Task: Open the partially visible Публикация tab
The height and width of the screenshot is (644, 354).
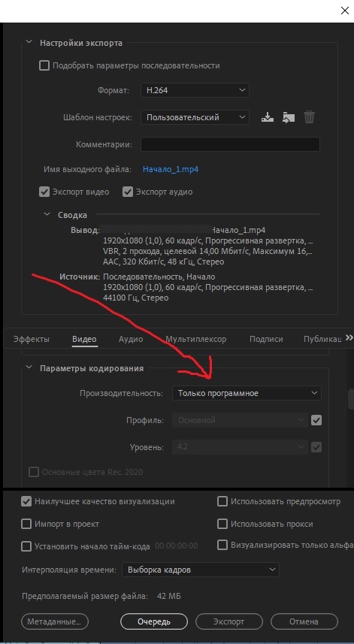Action: pyautogui.click(x=322, y=339)
